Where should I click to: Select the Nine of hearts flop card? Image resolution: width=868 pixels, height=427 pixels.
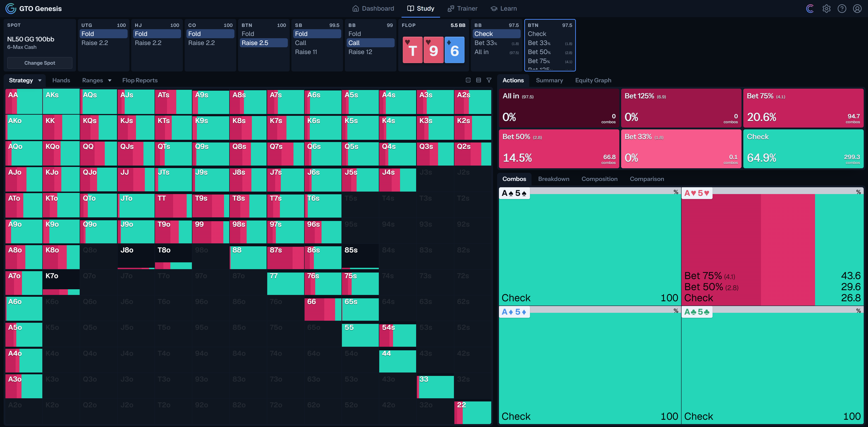[x=433, y=50]
